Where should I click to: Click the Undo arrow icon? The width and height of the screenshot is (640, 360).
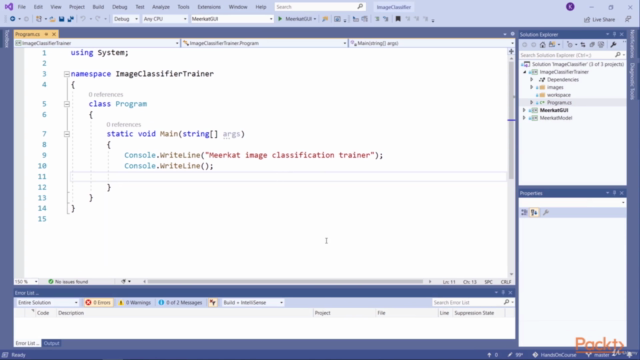coord(83,19)
